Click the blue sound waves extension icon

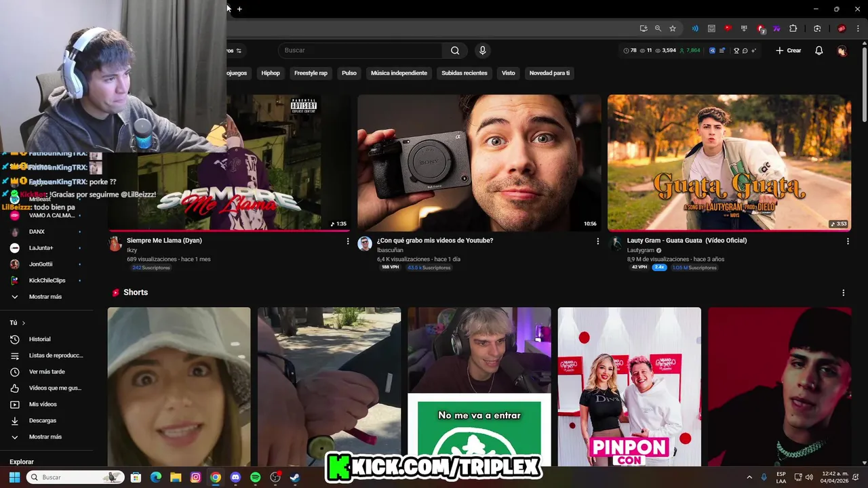695,28
